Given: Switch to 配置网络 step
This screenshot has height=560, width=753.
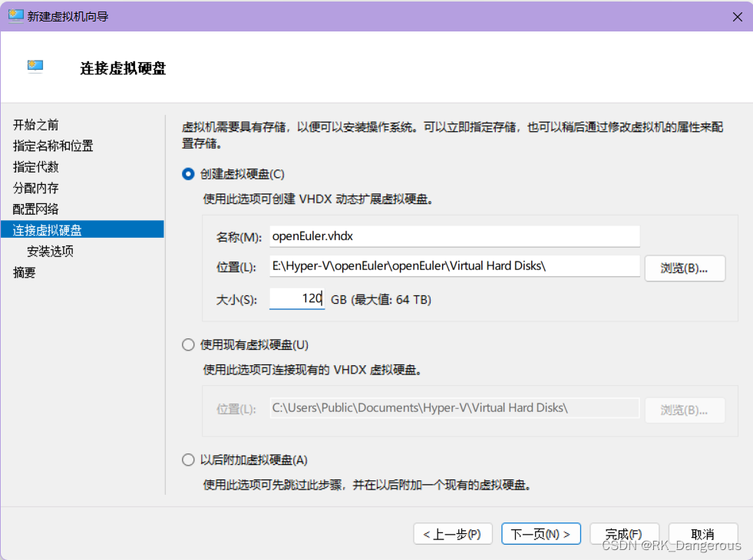Looking at the screenshot, I should pyautogui.click(x=37, y=209).
